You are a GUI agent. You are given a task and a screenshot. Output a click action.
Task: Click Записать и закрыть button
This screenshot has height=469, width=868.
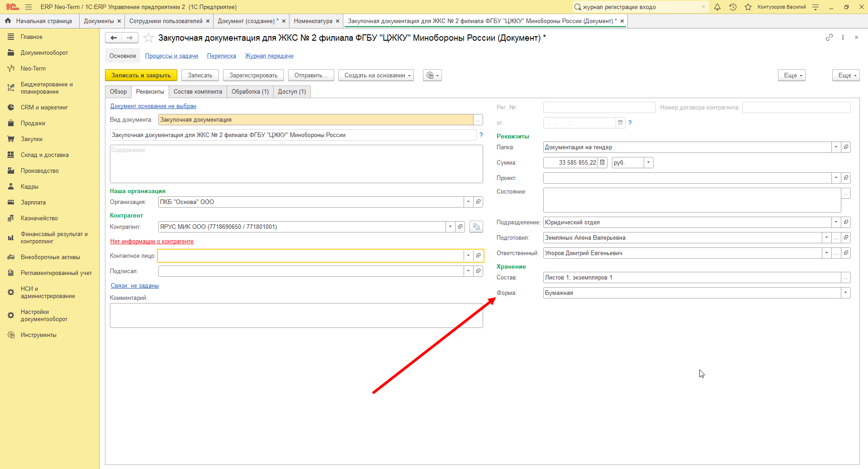(141, 75)
